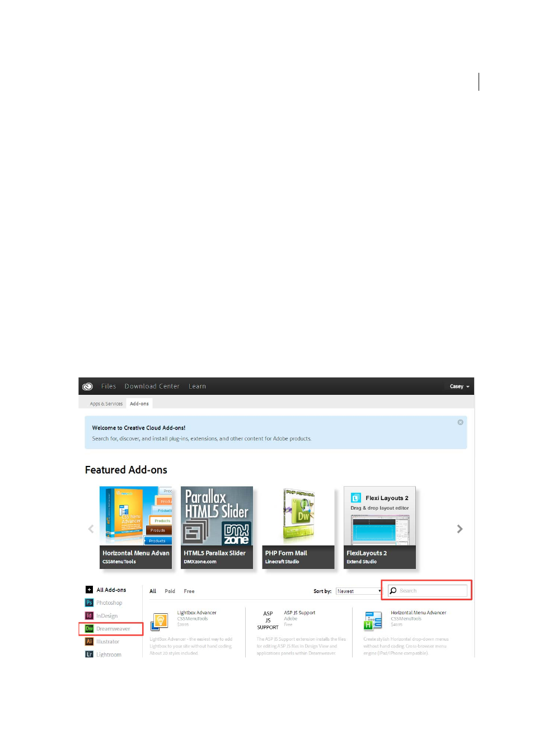Show previous featured add-ons with left arrow
The image size is (534, 756).
[91, 529]
